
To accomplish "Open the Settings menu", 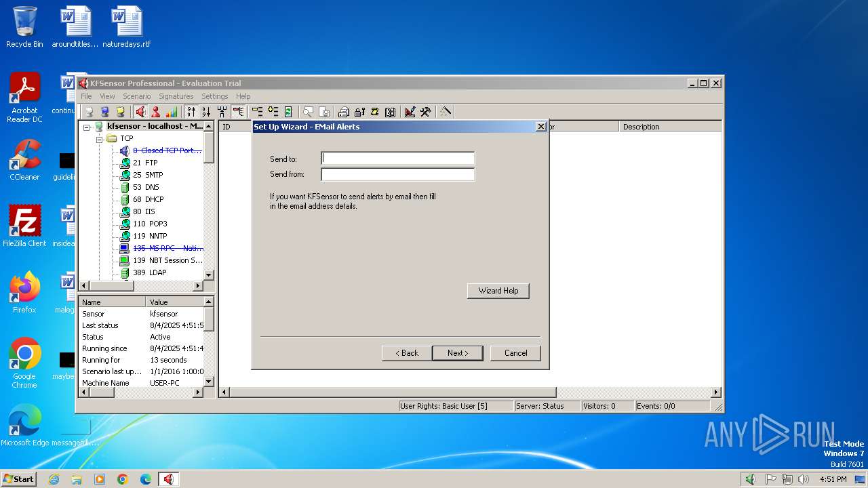I will pyautogui.click(x=214, y=96).
